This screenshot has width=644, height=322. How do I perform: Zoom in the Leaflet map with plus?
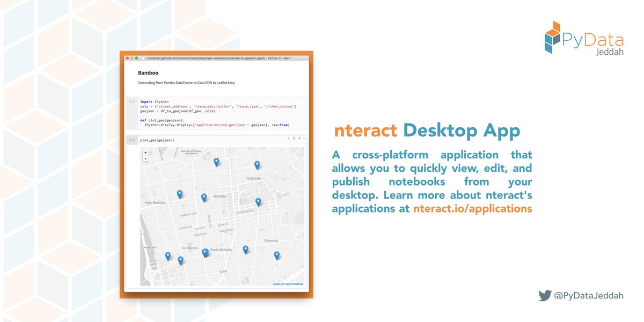coord(145,153)
